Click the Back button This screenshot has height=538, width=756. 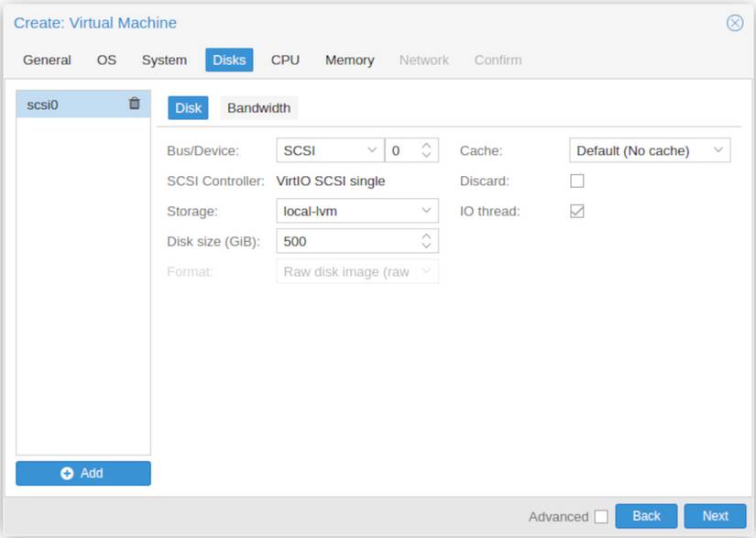(x=646, y=516)
